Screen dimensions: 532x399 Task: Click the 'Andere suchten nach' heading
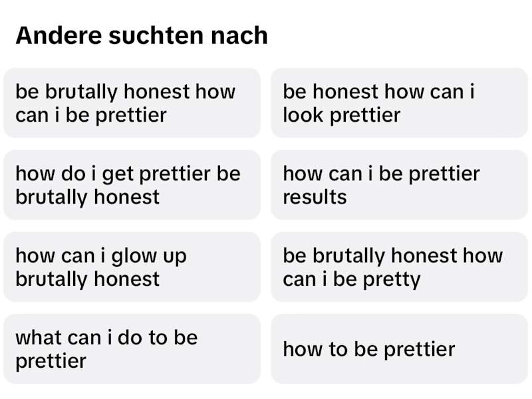point(142,35)
